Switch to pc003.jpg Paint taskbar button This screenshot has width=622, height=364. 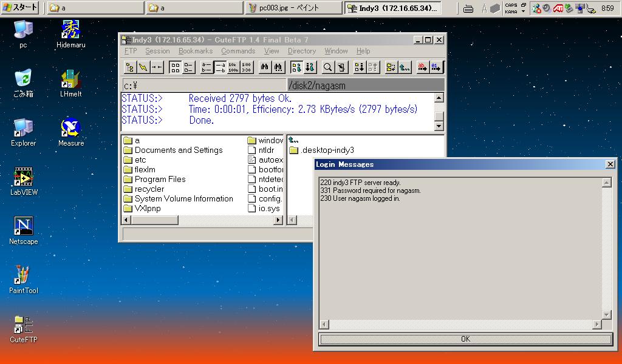[x=294, y=8]
